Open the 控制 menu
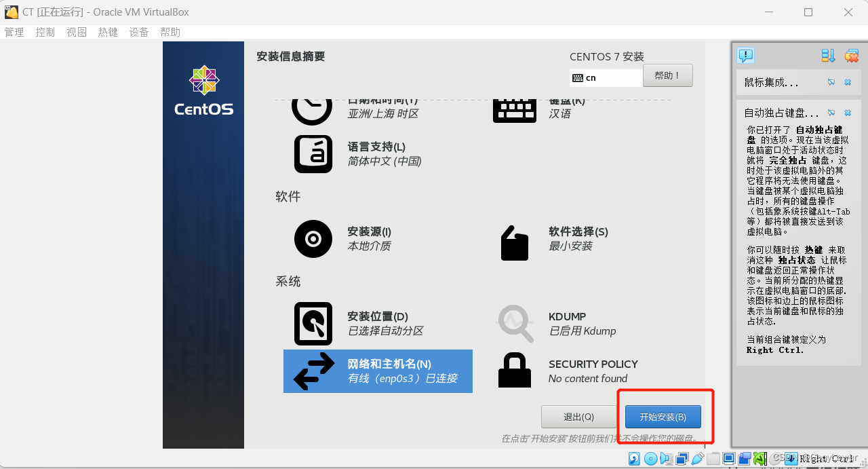 [45, 32]
